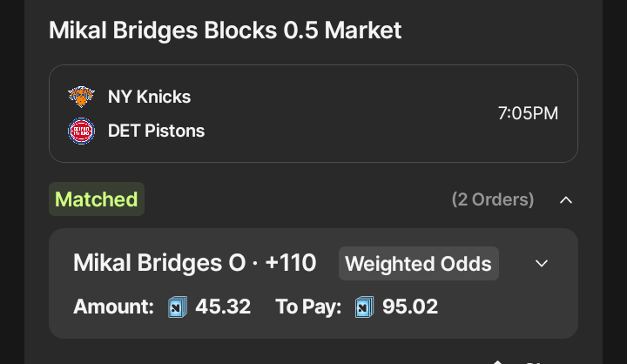The height and width of the screenshot is (364, 627).
Task: Click the green Matched status label
Action: point(97,199)
